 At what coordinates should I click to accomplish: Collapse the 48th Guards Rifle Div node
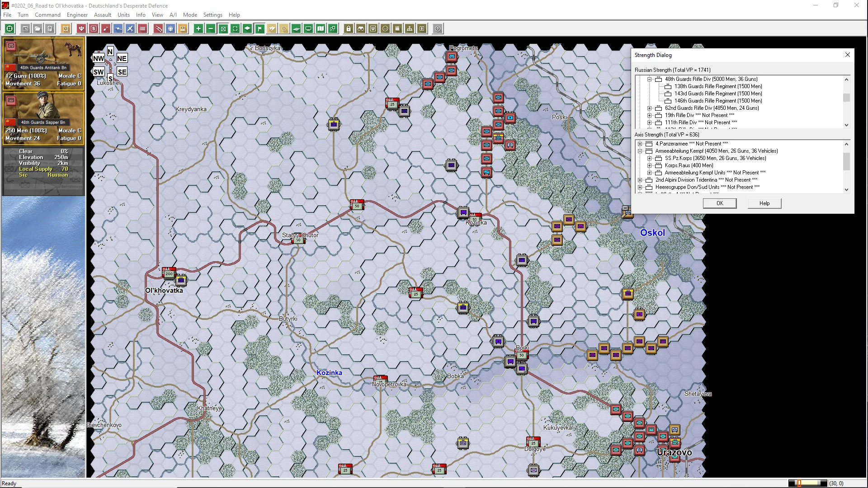pyautogui.click(x=650, y=79)
